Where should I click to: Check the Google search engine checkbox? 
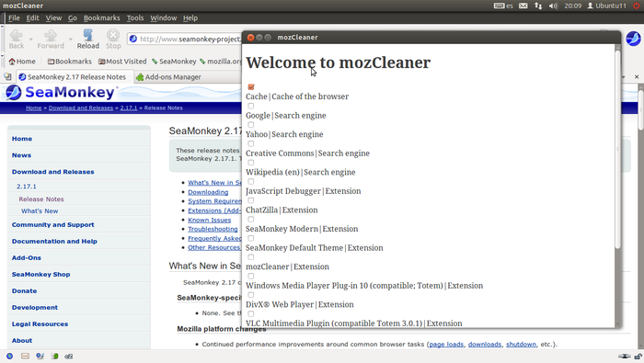[251, 106]
